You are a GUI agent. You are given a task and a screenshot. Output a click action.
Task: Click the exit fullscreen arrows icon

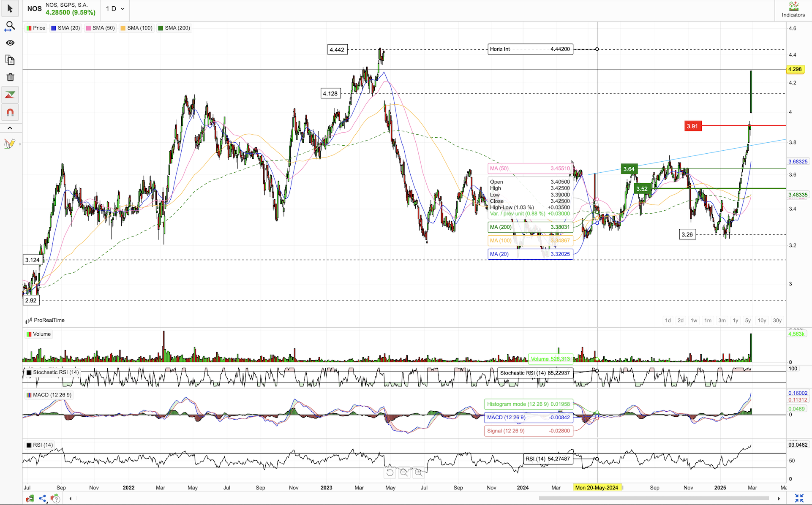coord(799,498)
